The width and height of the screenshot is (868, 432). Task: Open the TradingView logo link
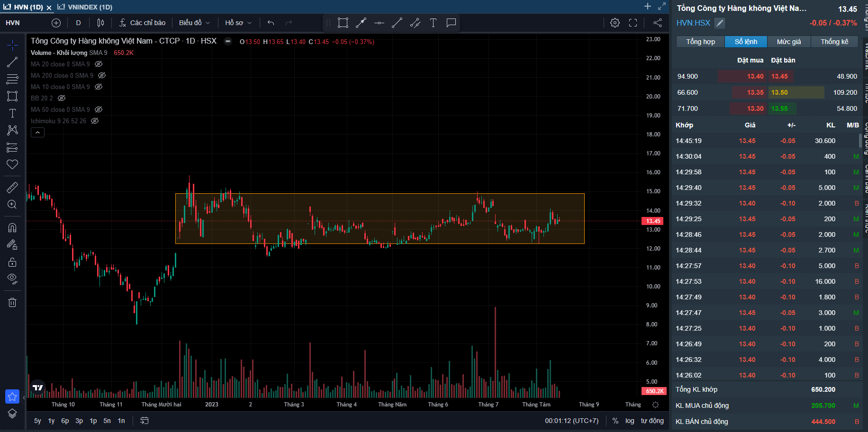pyautogui.click(x=37, y=388)
